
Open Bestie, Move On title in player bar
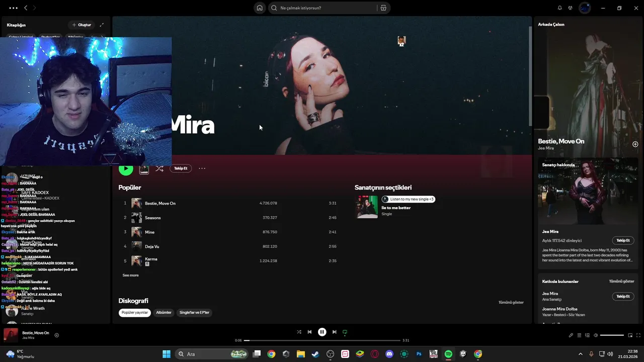36,333
